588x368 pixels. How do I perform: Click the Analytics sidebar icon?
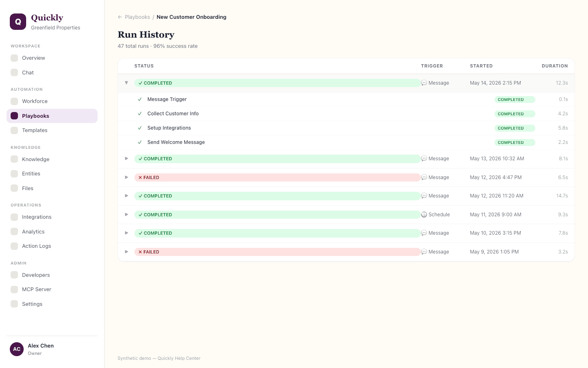click(x=14, y=231)
